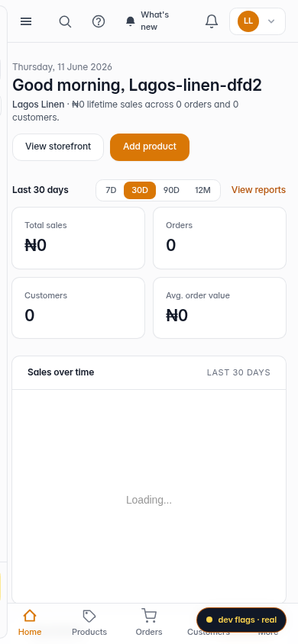Screen dimensions: 298x644
Task: Open the hamburger navigation menu
Action: [x=26, y=21]
